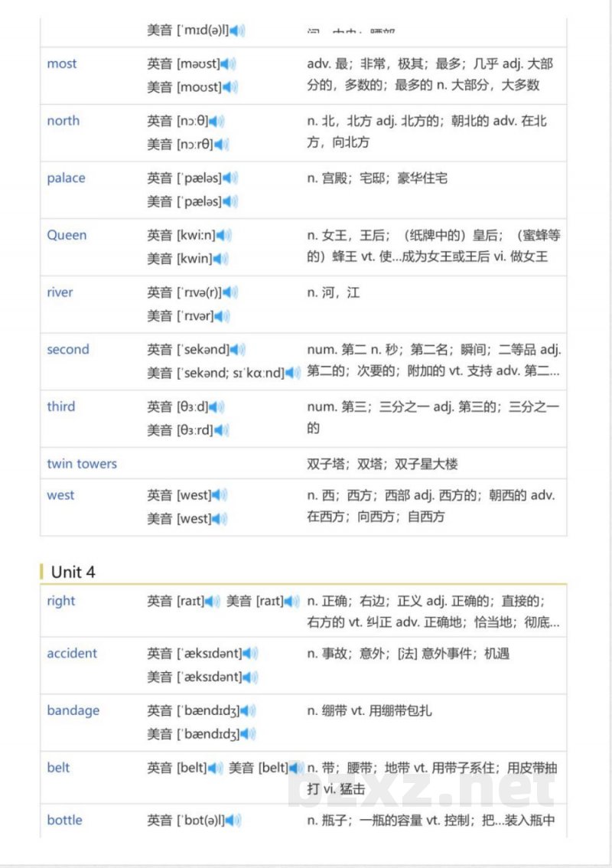This screenshot has height=868, width=612.
Task: Select British phonetic text [θɜːd]
Action: [193, 407]
